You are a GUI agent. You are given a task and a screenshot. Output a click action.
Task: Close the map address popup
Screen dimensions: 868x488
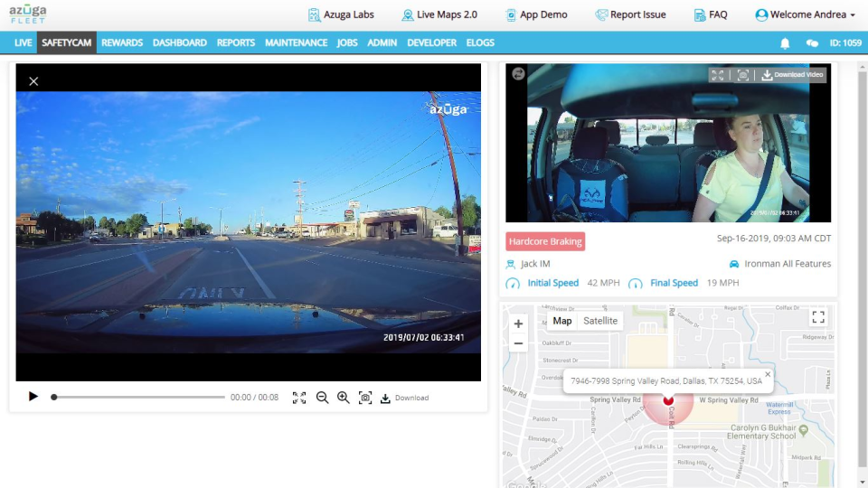click(768, 374)
